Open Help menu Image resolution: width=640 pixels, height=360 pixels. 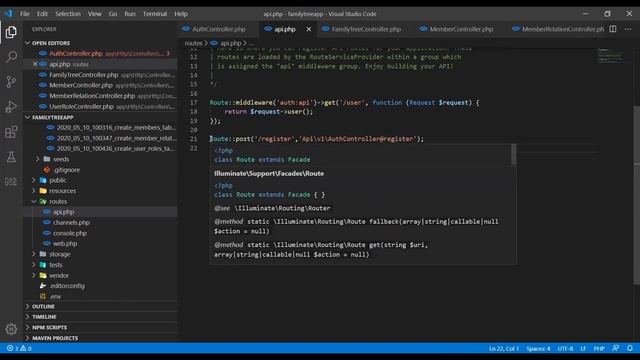pyautogui.click(x=181, y=13)
